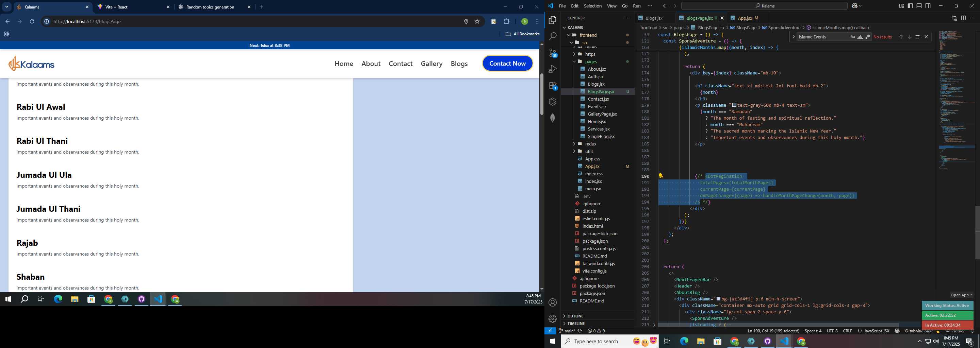
Task: Go to previous match arrow in find widget
Action: 901,37
